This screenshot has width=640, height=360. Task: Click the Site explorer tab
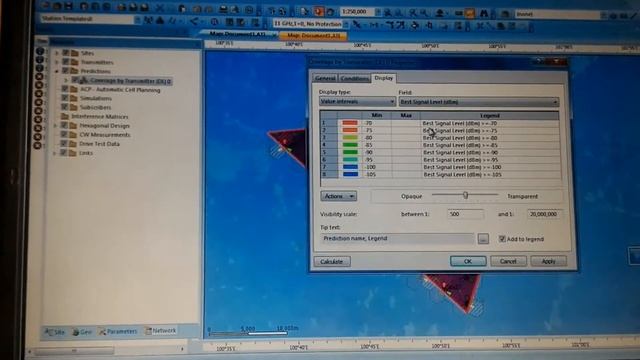point(55,333)
